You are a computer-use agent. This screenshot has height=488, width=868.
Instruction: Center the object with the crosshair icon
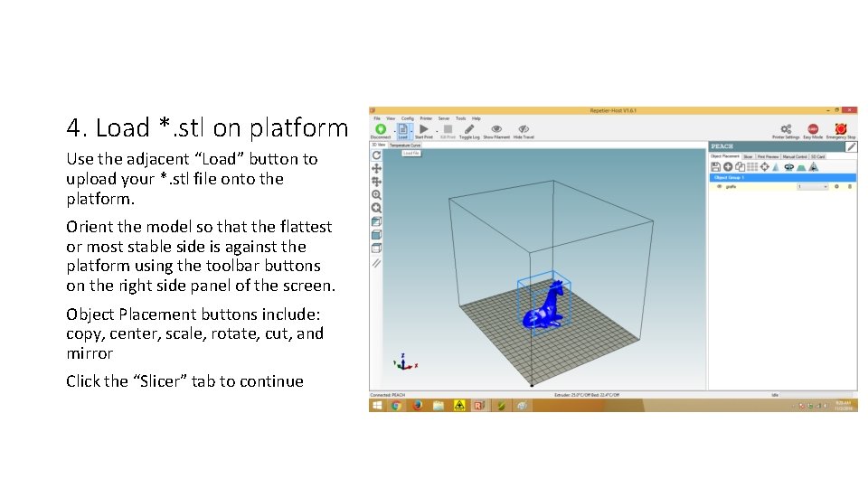[765, 166]
